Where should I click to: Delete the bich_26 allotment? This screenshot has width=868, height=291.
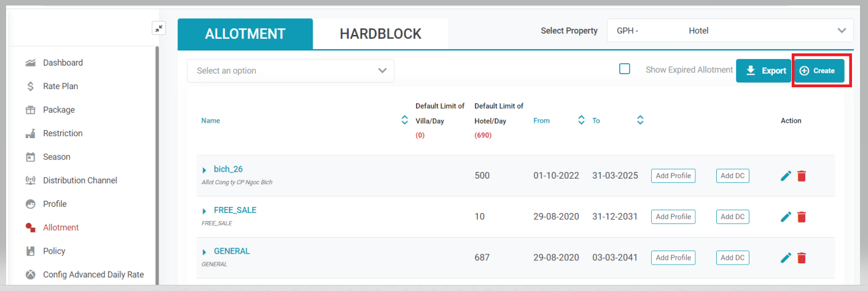click(802, 176)
